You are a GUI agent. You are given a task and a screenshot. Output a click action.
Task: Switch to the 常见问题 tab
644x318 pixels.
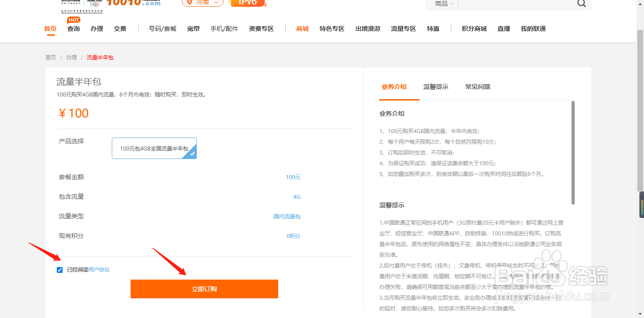(477, 87)
